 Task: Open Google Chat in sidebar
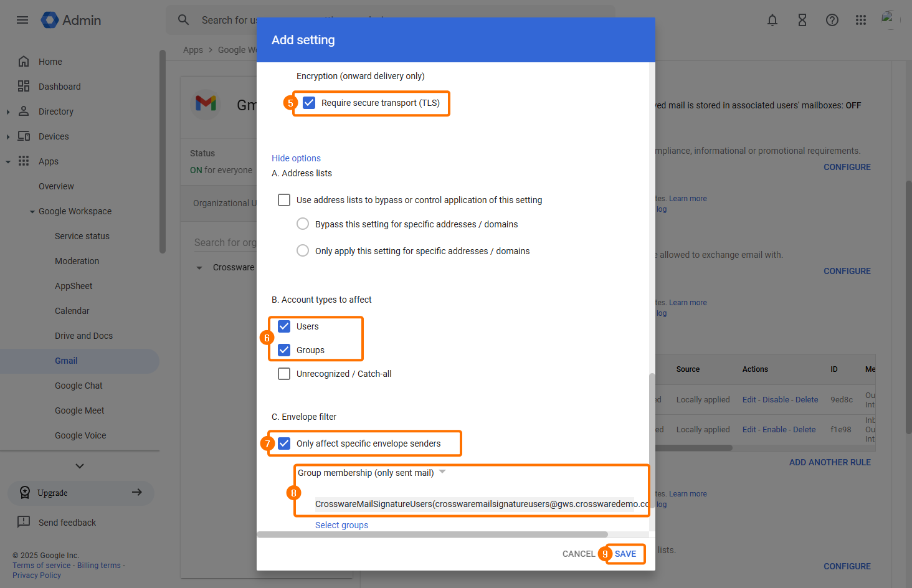(x=78, y=386)
